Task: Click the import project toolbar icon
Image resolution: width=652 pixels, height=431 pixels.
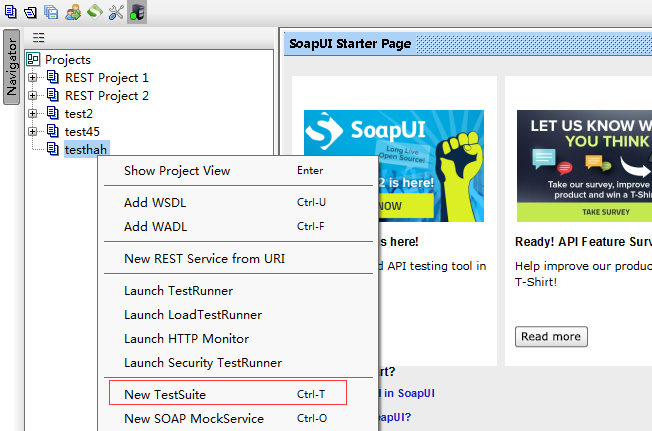Action: point(30,12)
